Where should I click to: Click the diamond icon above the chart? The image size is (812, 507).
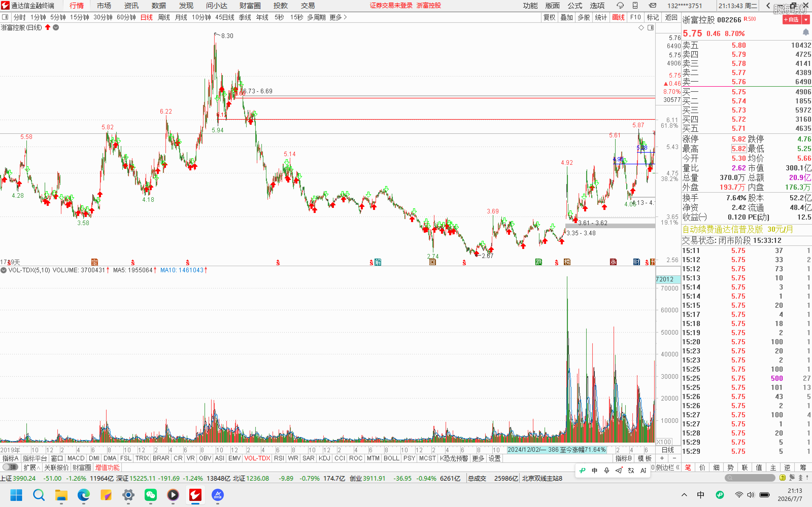tap(641, 27)
